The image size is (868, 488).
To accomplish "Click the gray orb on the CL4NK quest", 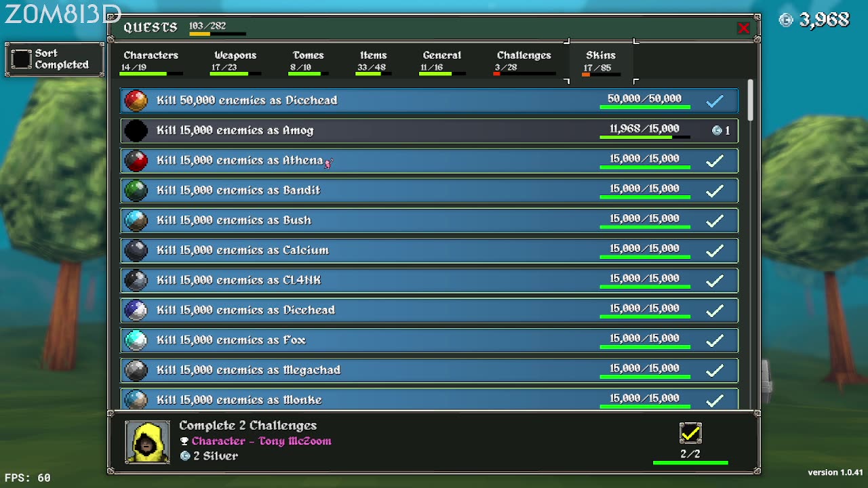I will click(x=136, y=280).
